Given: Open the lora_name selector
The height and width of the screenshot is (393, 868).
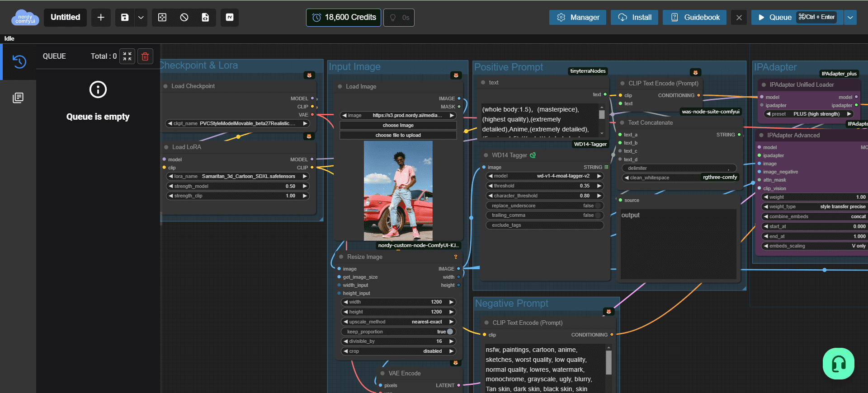Looking at the screenshot, I should [x=238, y=176].
